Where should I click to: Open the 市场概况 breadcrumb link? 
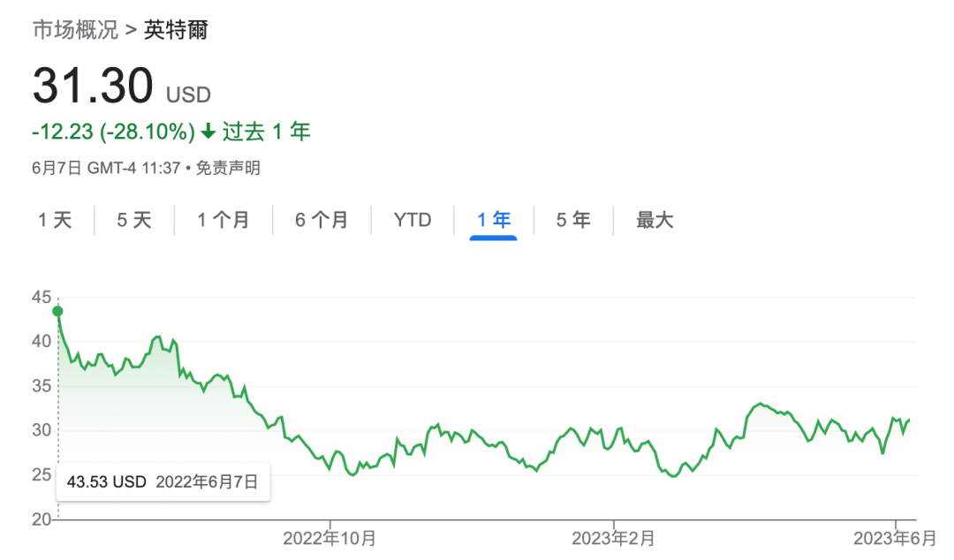click(x=75, y=30)
